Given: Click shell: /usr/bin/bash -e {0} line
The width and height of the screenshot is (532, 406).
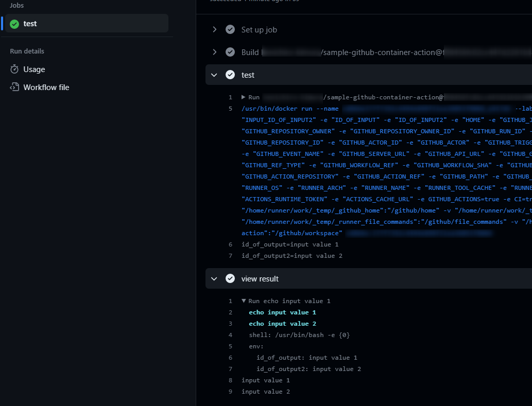Looking at the screenshot, I should [299, 335].
